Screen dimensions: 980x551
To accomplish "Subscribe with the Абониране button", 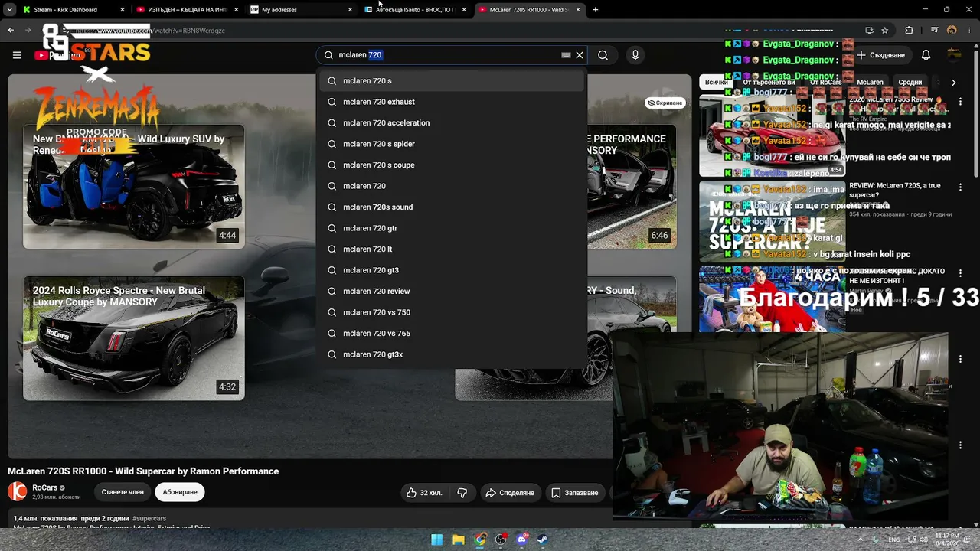I will pos(180,492).
